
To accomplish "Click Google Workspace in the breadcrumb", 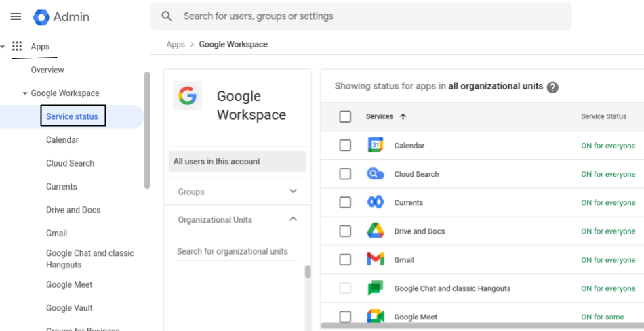I will pos(233,44).
